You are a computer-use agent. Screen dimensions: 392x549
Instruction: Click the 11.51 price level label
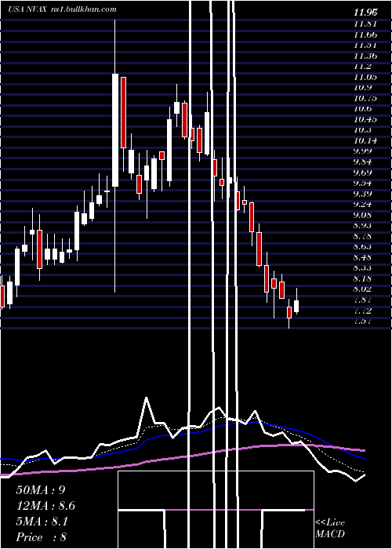365,45
